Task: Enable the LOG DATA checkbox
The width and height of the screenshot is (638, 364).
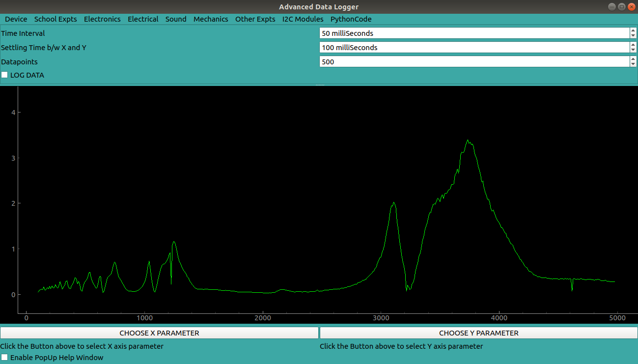Action: pos(4,75)
